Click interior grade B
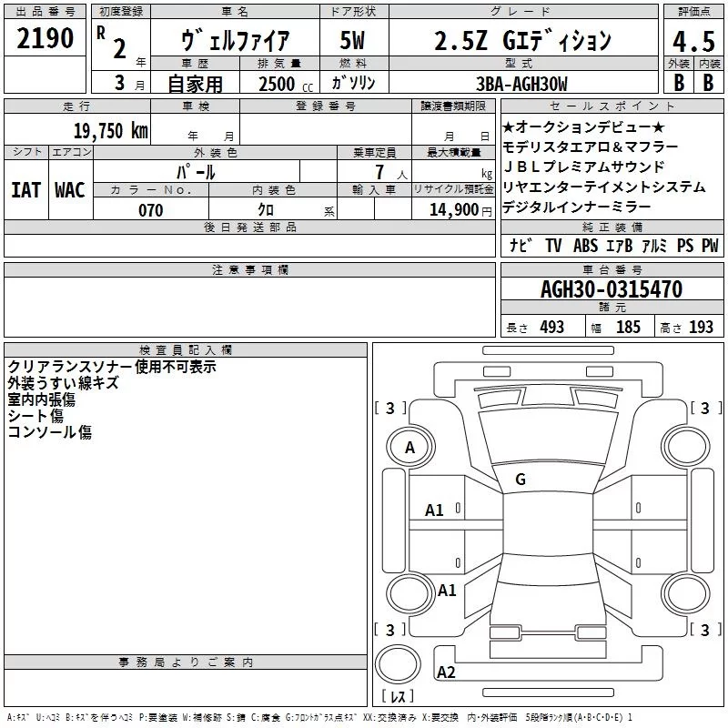 pyautogui.click(x=709, y=83)
